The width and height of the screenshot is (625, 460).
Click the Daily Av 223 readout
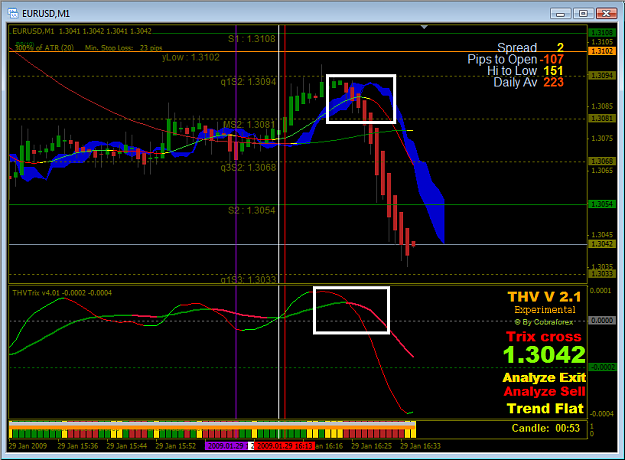click(x=528, y=83)
